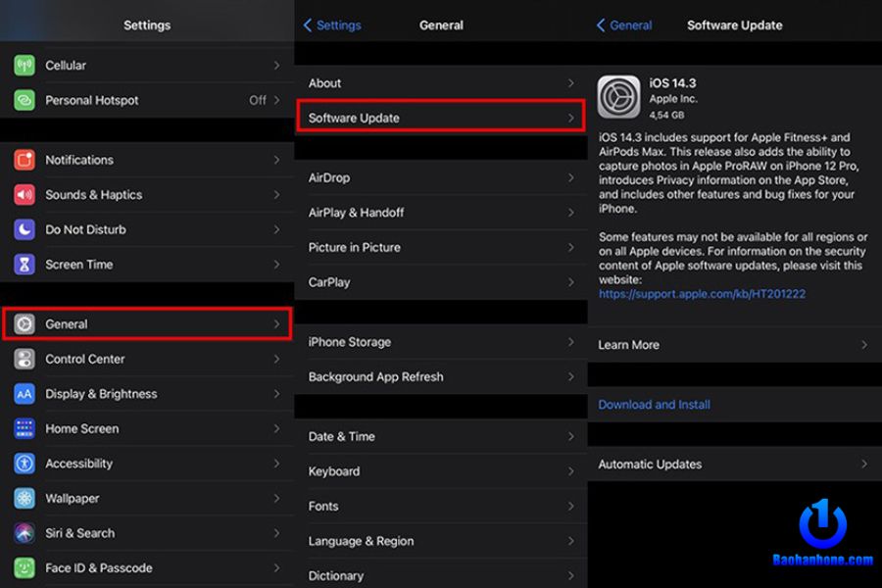
Task: Tap the Control Center icon
Action: point(24,359)
